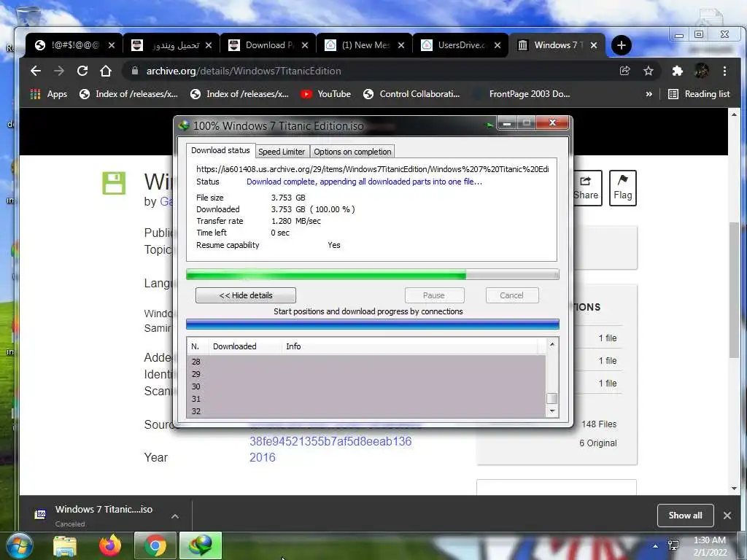Viewport: 747px width, 560px height.
Task: Click the floppy disk software icon
Action: (114, 183)
